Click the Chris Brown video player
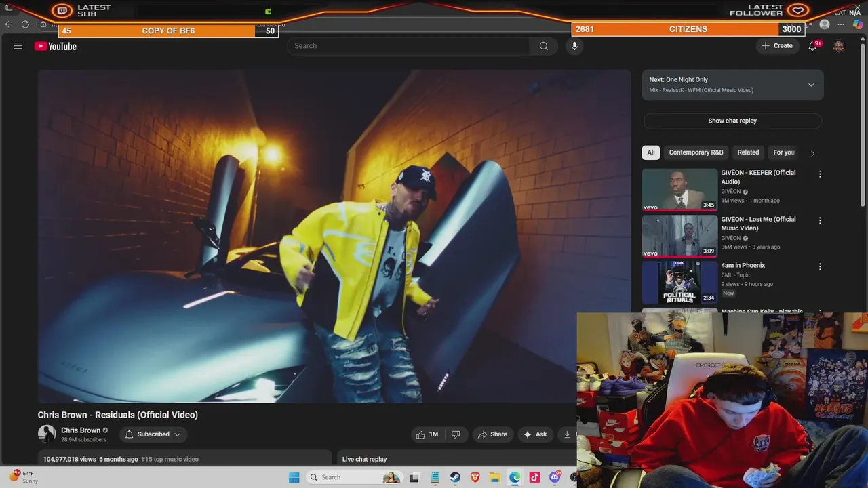 click(334, 236)
